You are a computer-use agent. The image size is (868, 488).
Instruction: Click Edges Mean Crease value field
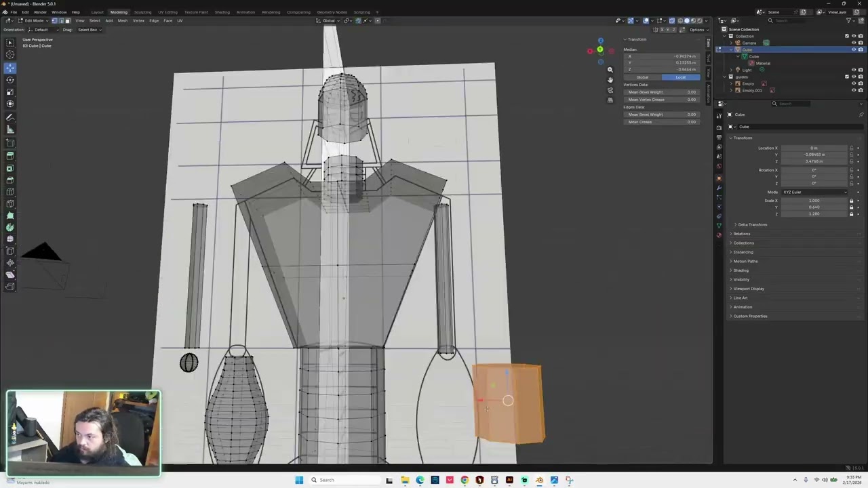[x=662, y=122]
